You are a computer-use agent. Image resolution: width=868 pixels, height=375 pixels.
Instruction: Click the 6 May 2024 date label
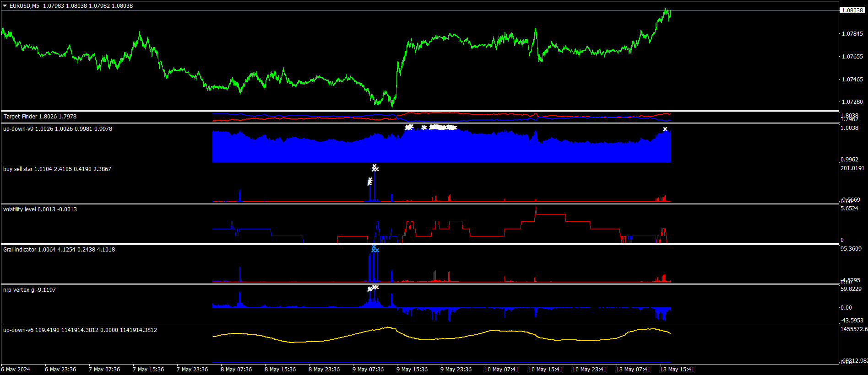(16, 370)
